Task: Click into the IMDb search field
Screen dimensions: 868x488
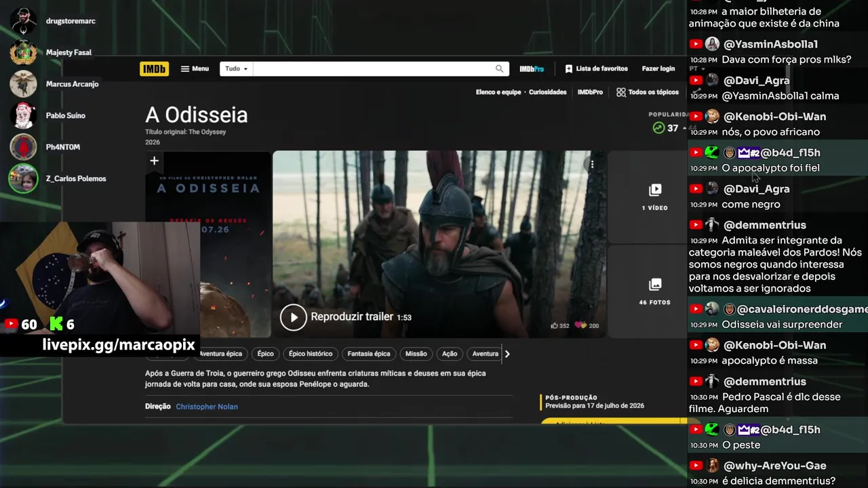Action: click(x=373, y=68)
